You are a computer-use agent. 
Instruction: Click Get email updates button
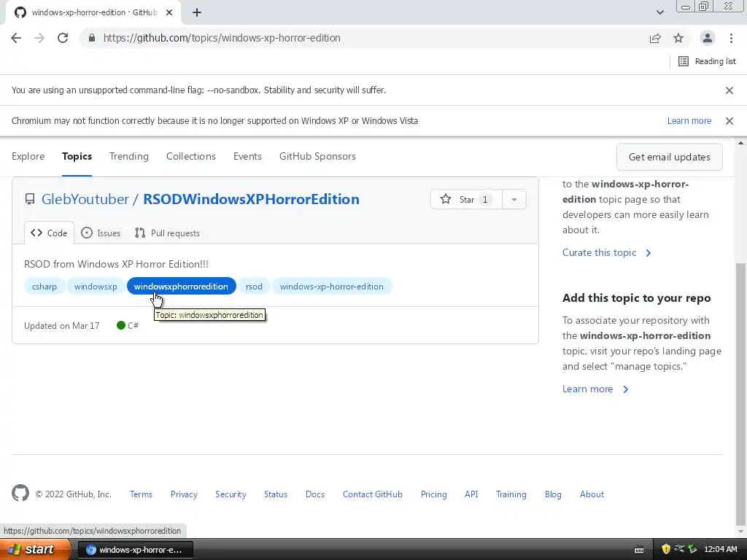point(670,157)
